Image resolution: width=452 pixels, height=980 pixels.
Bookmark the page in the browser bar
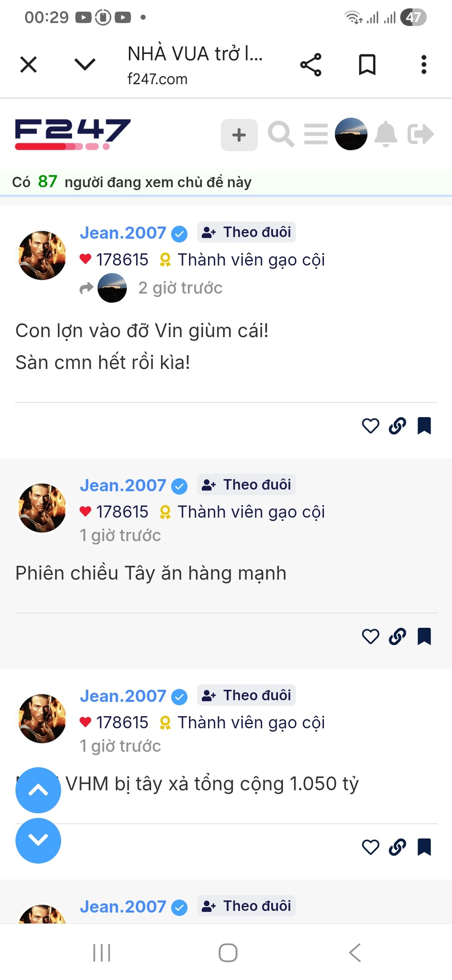point(367,65)
